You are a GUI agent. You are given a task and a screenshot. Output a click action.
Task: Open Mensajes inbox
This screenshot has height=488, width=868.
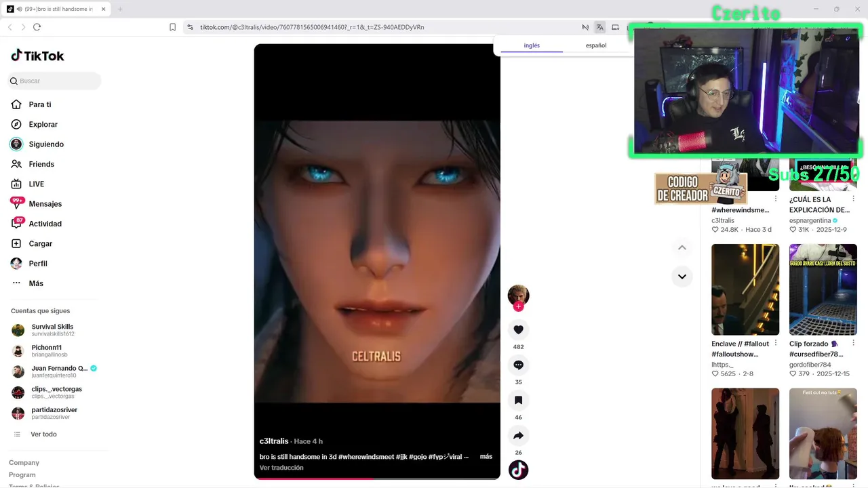(37, 204)
